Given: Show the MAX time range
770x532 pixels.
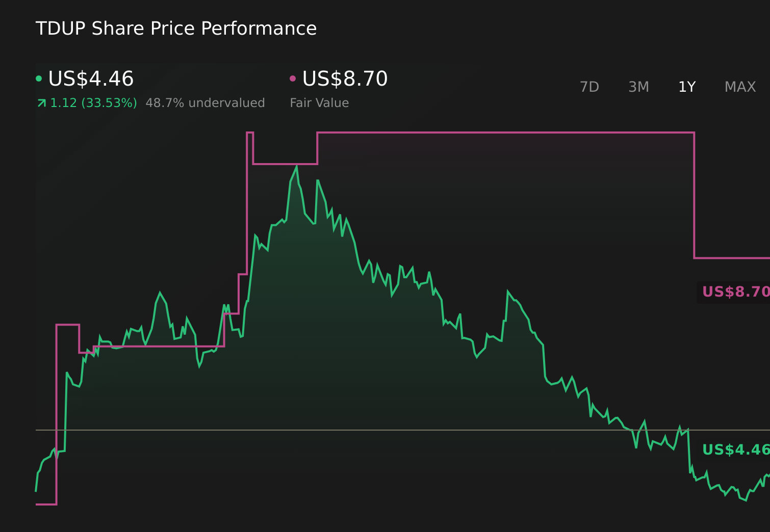Looking at the screenshot, I should pos(740,87).
